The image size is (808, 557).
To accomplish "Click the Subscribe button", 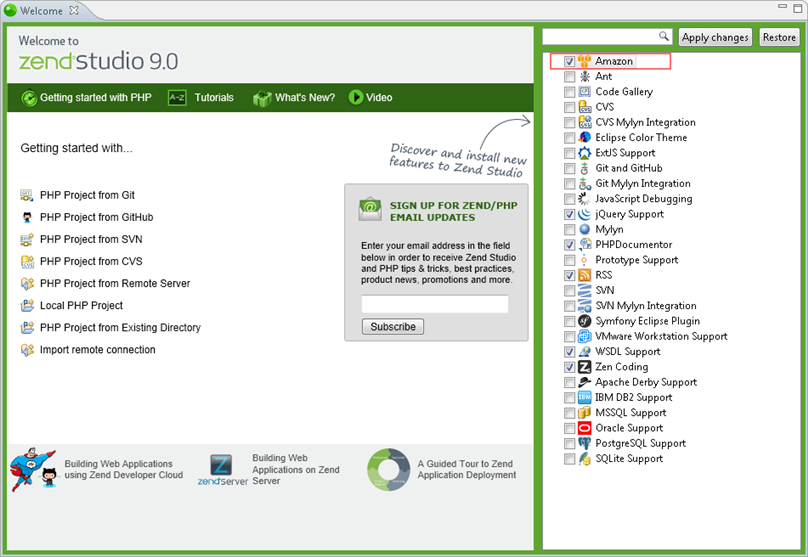I will (x=393, y=327).
